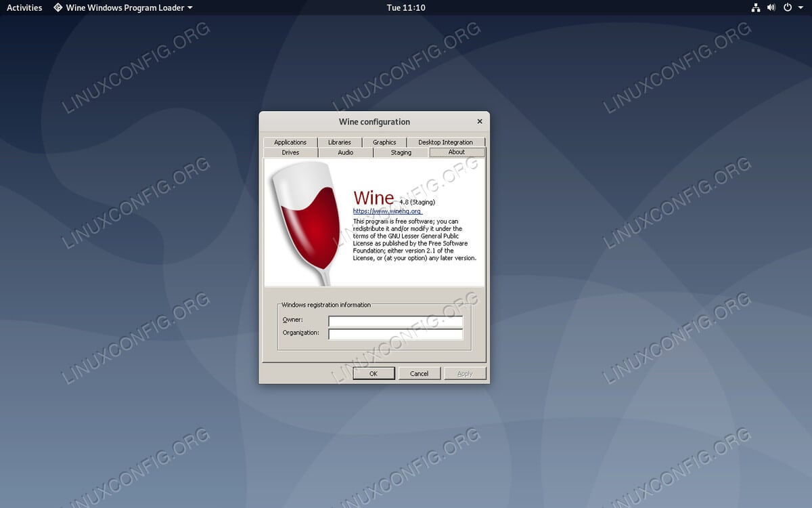Open the winehq.org hyperlink
The width and height of the screenshot is (812, 508).
click(x=387, y=211)
